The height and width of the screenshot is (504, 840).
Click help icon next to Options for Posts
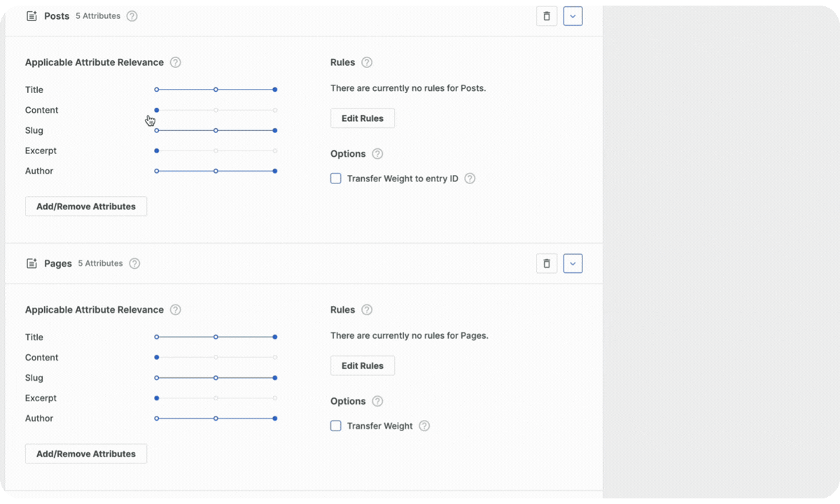[x=377, y=153]
